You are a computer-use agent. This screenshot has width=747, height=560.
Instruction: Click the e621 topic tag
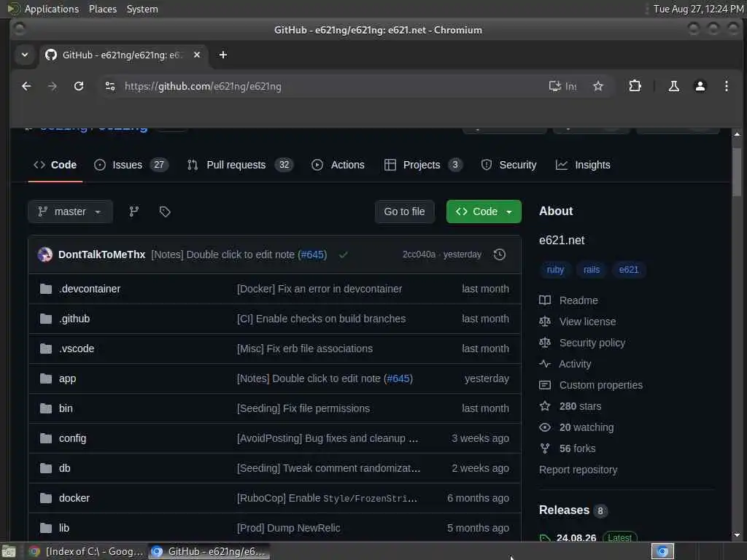pyautogui.click(x=628, y=270)
